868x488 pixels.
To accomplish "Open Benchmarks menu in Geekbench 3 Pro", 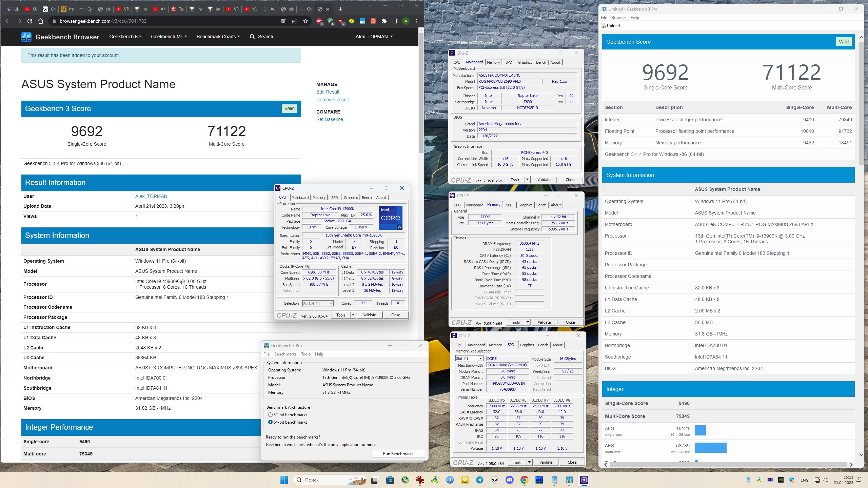I will tap(285, 354).
